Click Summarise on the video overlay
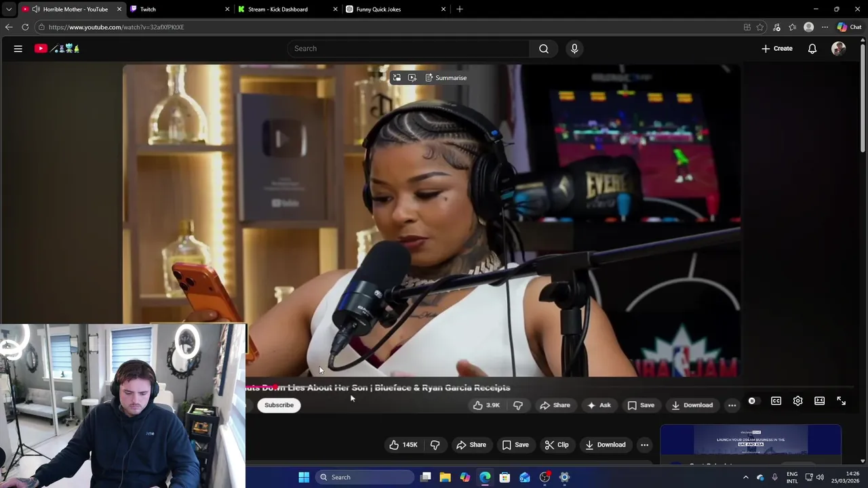 pyautogui.click(x=446, y=78)
